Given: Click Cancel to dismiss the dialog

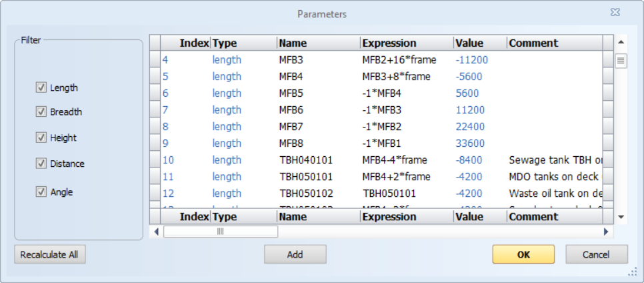Looking at the screenshot, I should coord(597,254).
